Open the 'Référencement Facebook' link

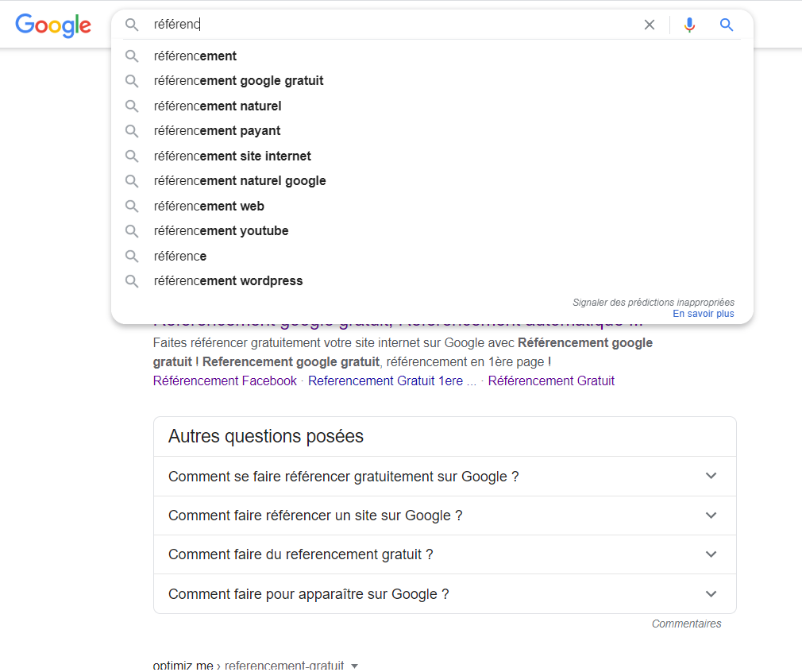[x=224, y=380]
